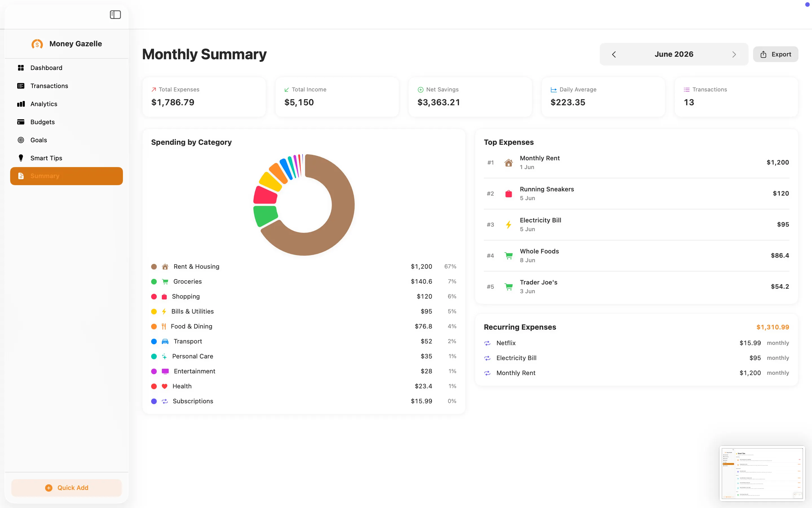Select the Running Sneakers expense title
The height and width of the screenshot is (508, 812).
[x=547, y=189]
